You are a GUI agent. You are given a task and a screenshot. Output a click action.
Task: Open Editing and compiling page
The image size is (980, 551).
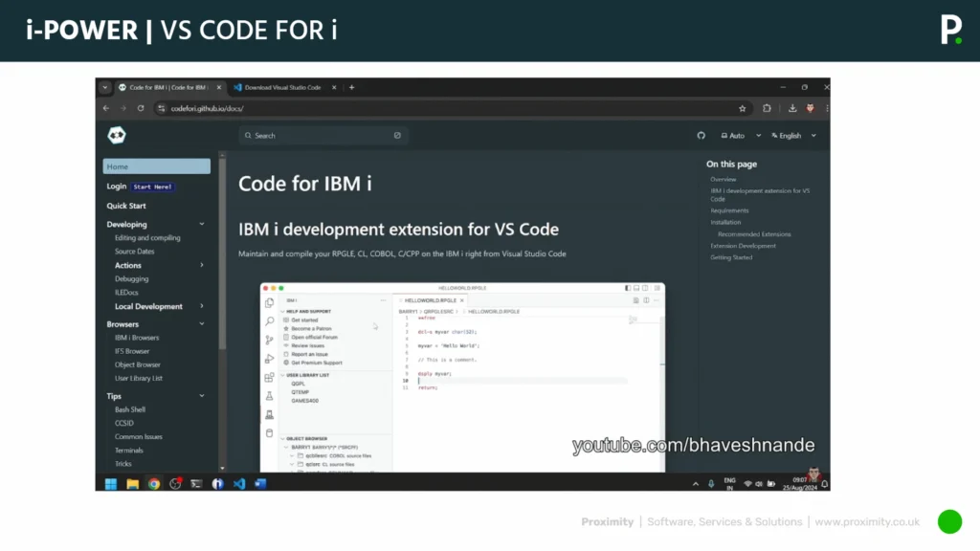click(147, 237)
